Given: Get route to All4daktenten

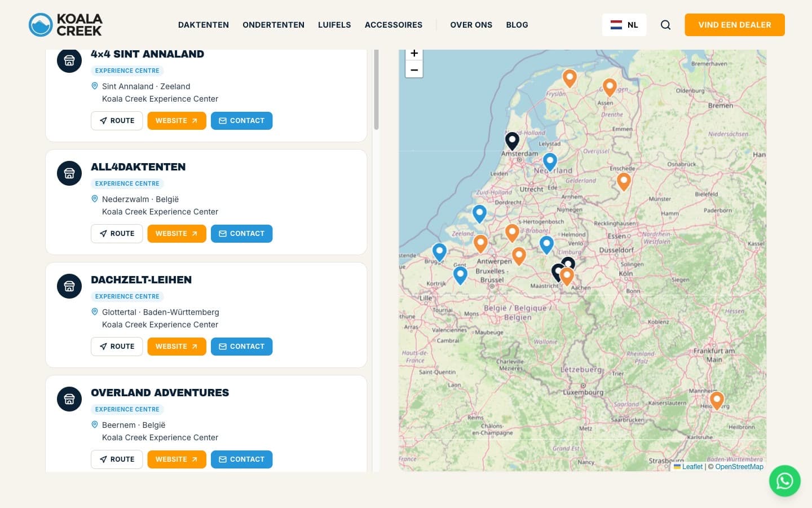Looking at the screenshot, I should click(117, 234).
